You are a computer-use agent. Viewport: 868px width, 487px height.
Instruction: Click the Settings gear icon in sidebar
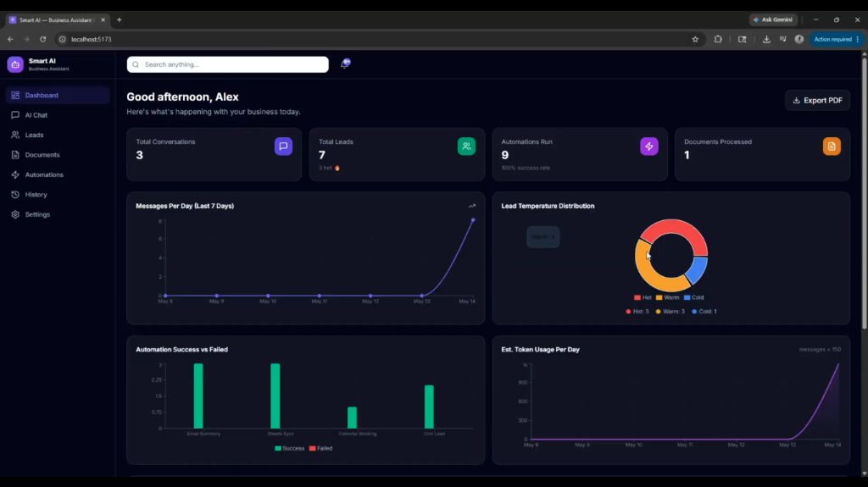point(15,215)
